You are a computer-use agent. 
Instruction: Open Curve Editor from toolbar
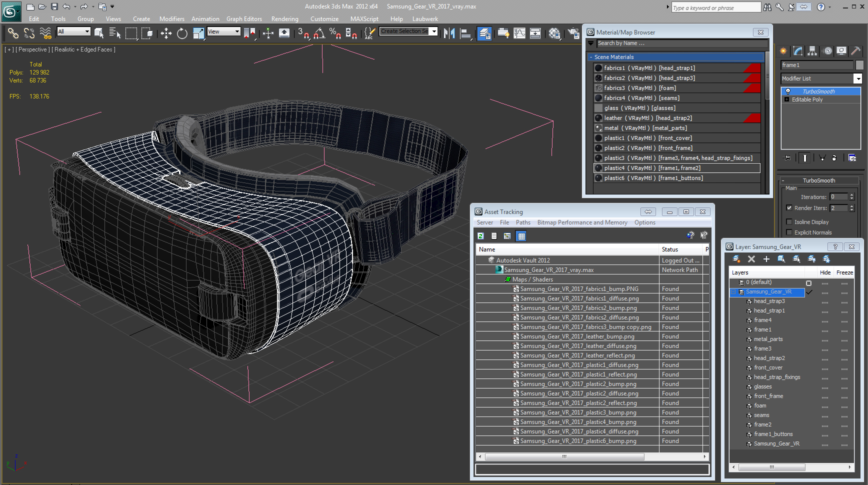pyautogui.click(x=519, y=33)
